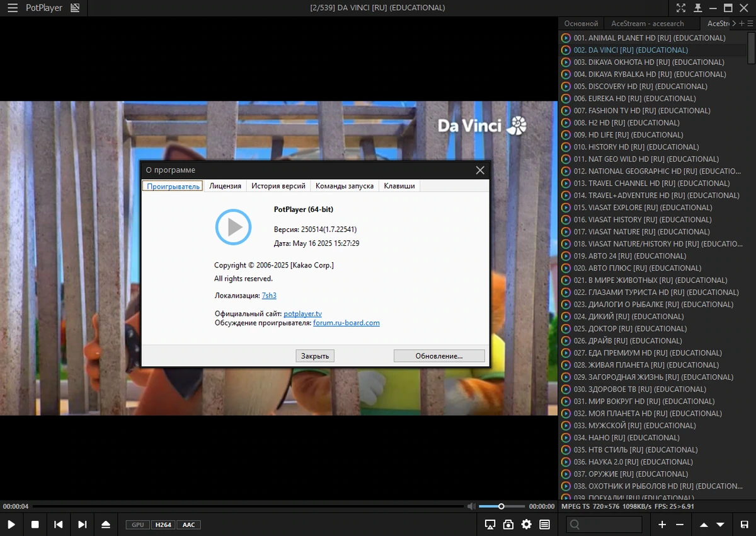Open file using the eject icon
Screen dimensions: 756x536
coord(106,524)
